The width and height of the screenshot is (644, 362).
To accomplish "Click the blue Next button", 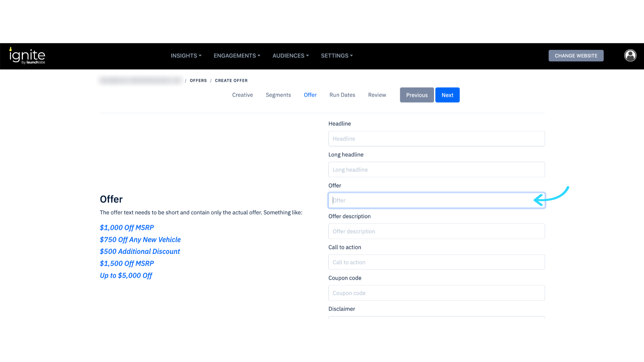I will 447,95.
